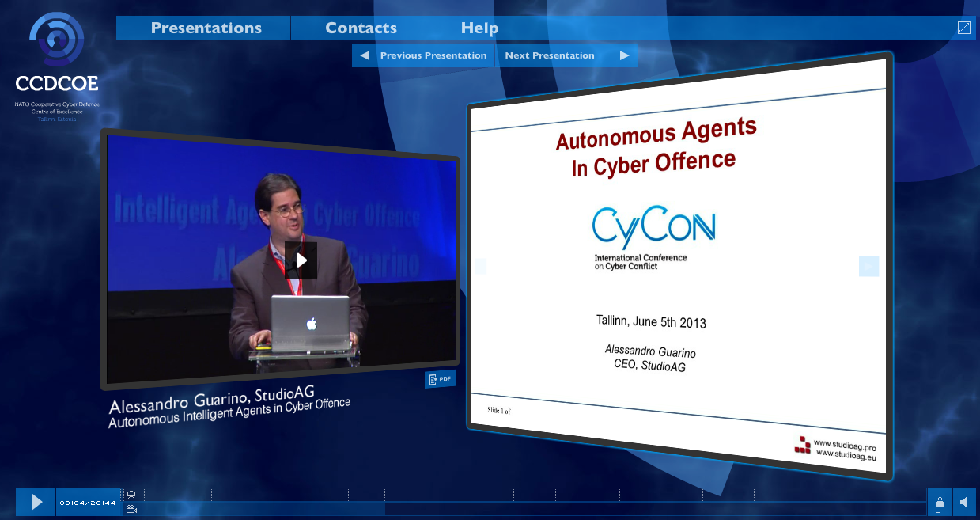Select the slide panel titled Autonomous Agents
The width and height of the screenshot is (980, 520).
[679, 266]
